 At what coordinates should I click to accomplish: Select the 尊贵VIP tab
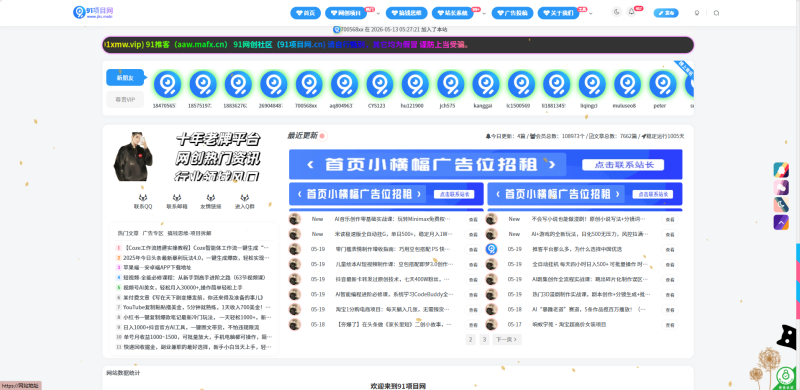click(x=125, y=100)
